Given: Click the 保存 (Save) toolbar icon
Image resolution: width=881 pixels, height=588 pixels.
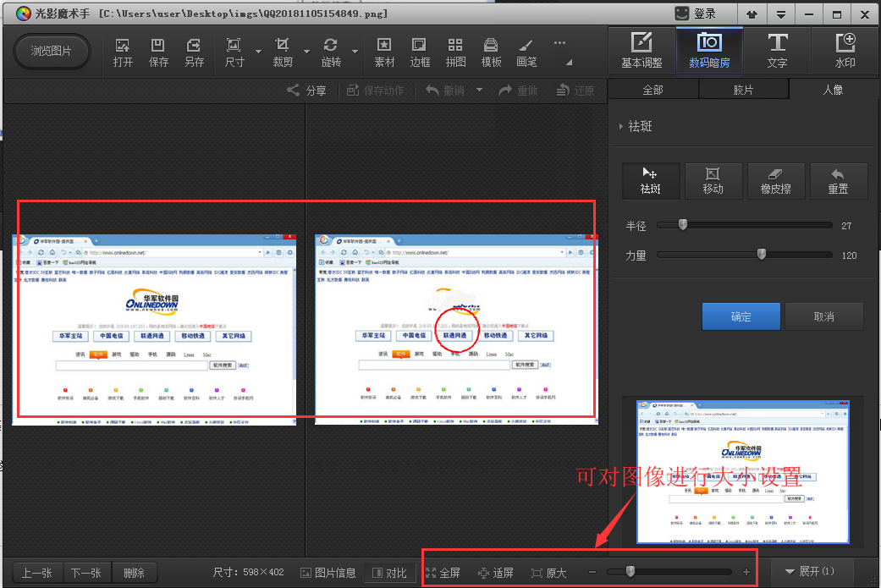Looking at the screenshot, I should coord(158,52).
